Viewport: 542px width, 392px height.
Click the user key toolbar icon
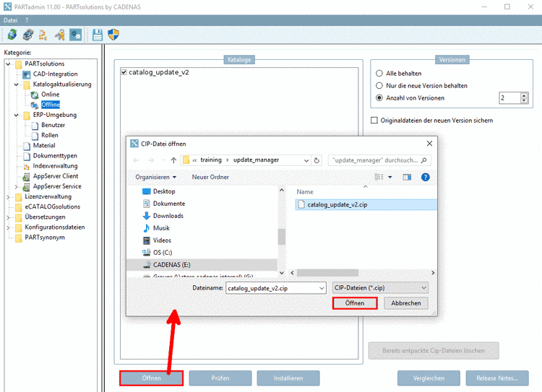[x=59, y=35]
